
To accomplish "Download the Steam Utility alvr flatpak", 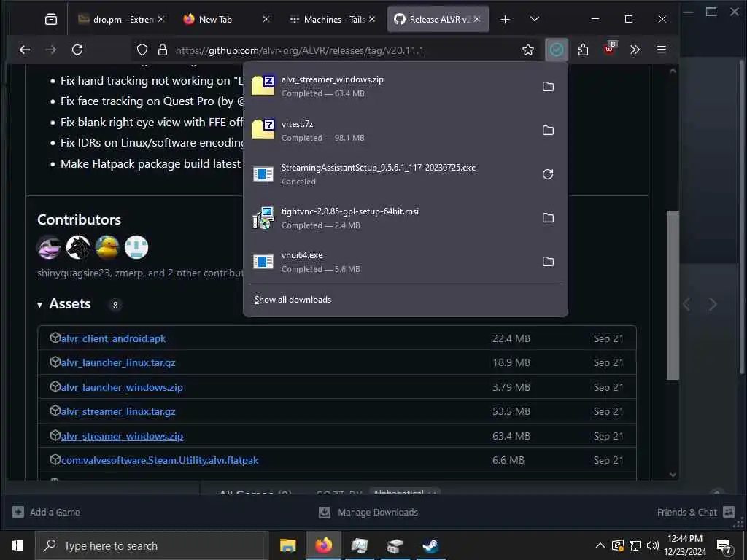I will (160, 461).
